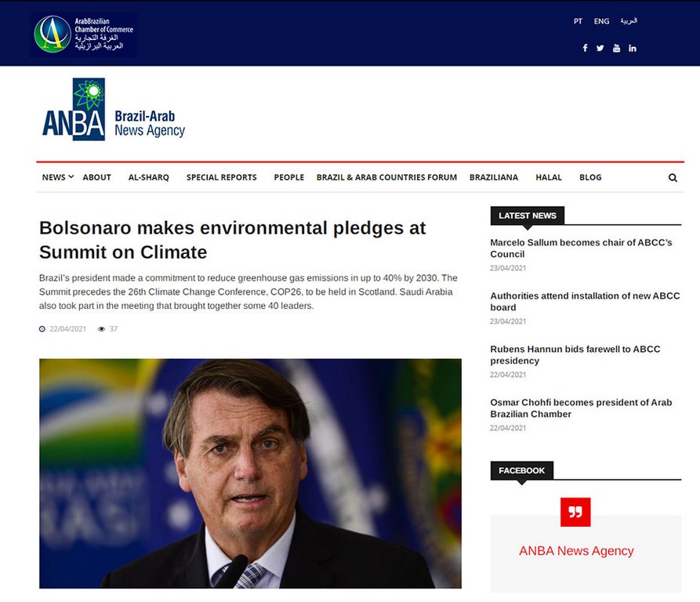Image resolution: width=700 pixels, height=602 pixels.
Task: Read 'Marcelo Sallum becomes chair of ABCC's Council'
Action: 581,248
